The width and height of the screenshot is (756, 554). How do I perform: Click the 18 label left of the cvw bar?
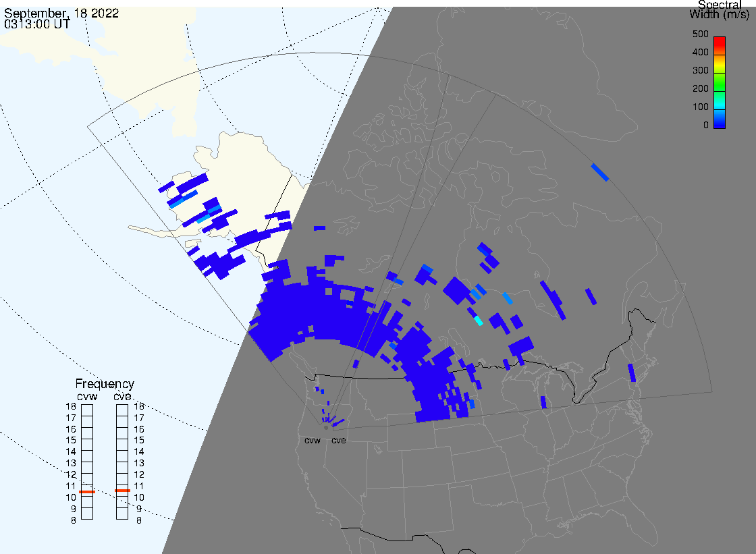(71, 406)
